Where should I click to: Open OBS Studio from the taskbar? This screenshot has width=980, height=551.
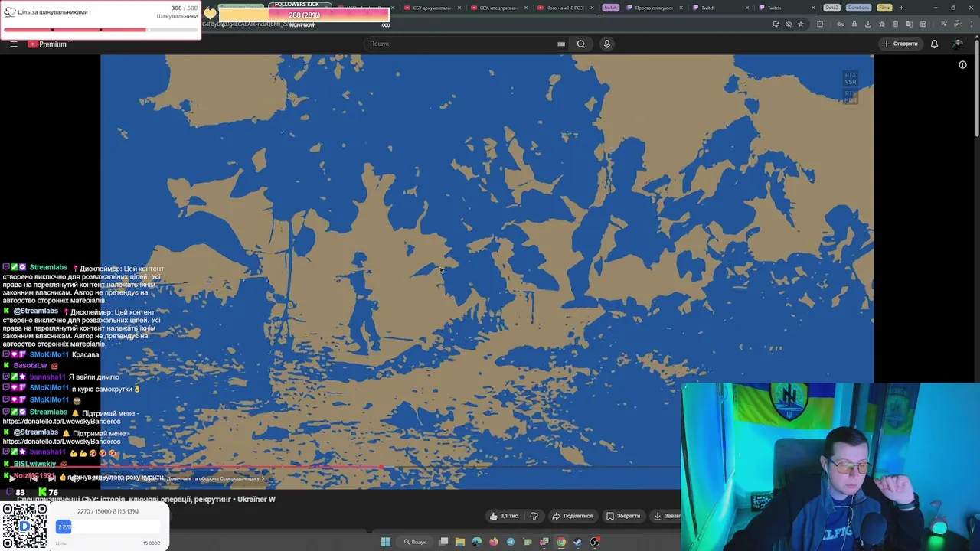tap(595, 542)
